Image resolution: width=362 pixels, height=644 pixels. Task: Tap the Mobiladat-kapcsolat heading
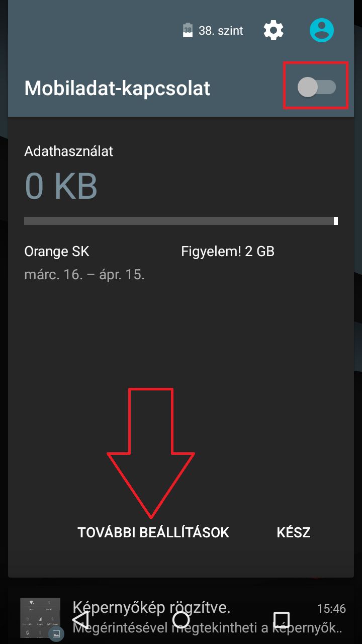pos(117,89)
